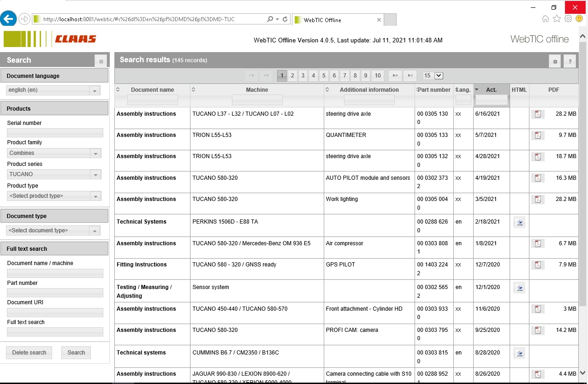This screenshot has width=588, height=384.
Task: Click vertical scrollbar down arrow
Action: coord(583,372)
